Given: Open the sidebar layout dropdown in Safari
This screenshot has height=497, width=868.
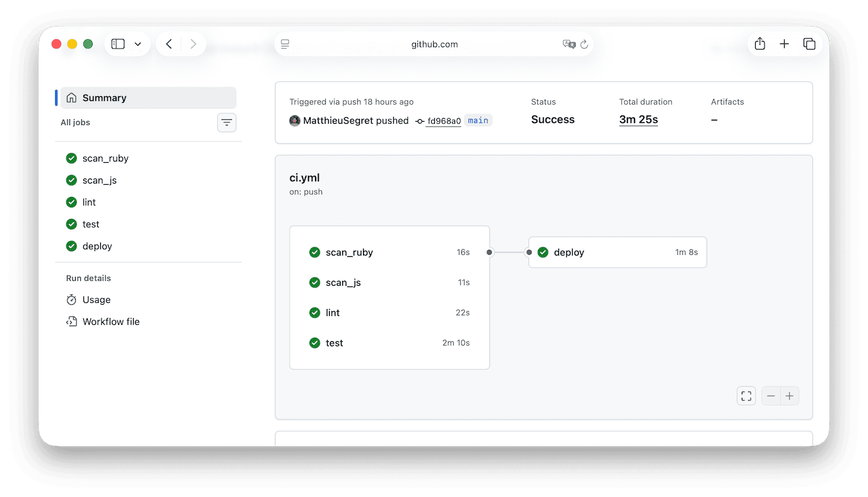Looking at the screenshot, I should (x=138, y=44).
